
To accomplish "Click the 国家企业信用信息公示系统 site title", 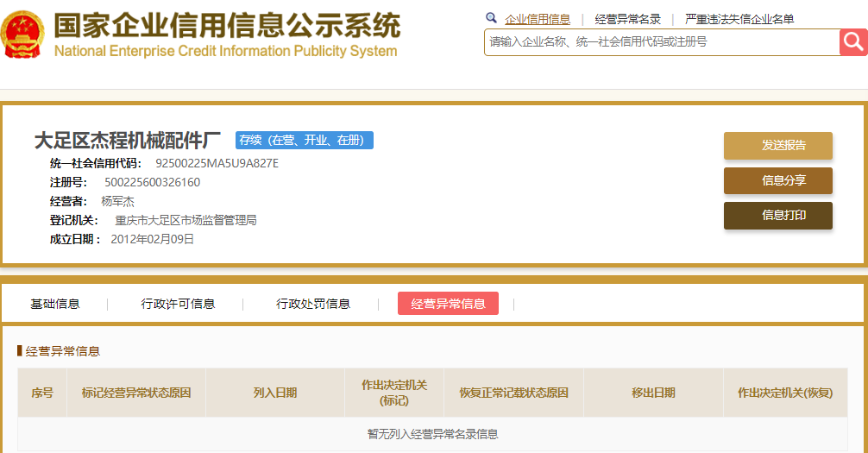I will 227,25.
